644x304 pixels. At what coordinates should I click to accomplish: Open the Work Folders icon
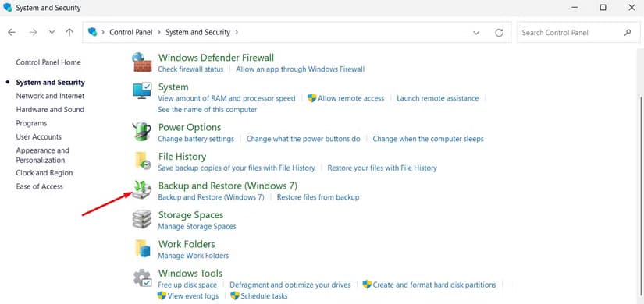coord(143,248)
